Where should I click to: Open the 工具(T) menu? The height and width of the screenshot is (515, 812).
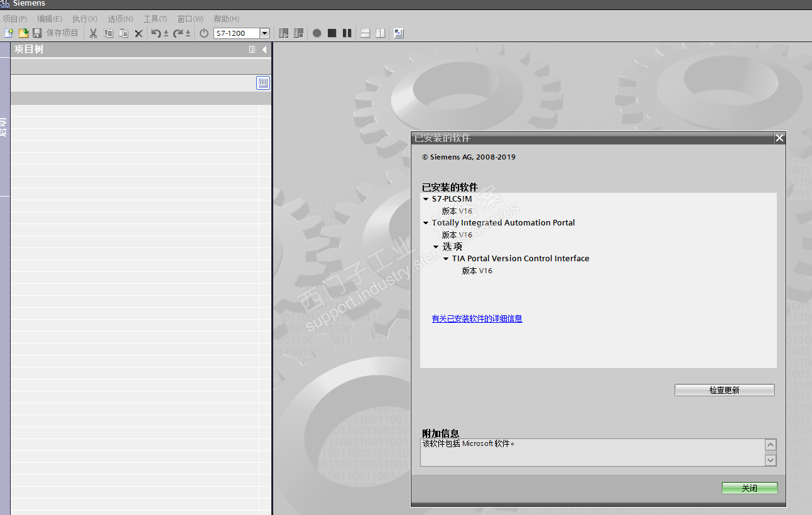point(156,19)
